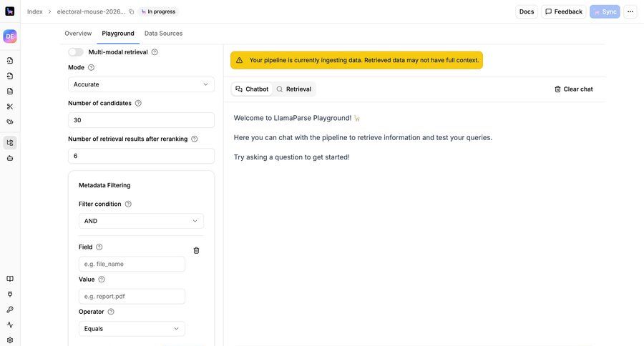644x346 pixels.
Task: Open the scissors split tool in the sidebar
Action: pos(10,107)
